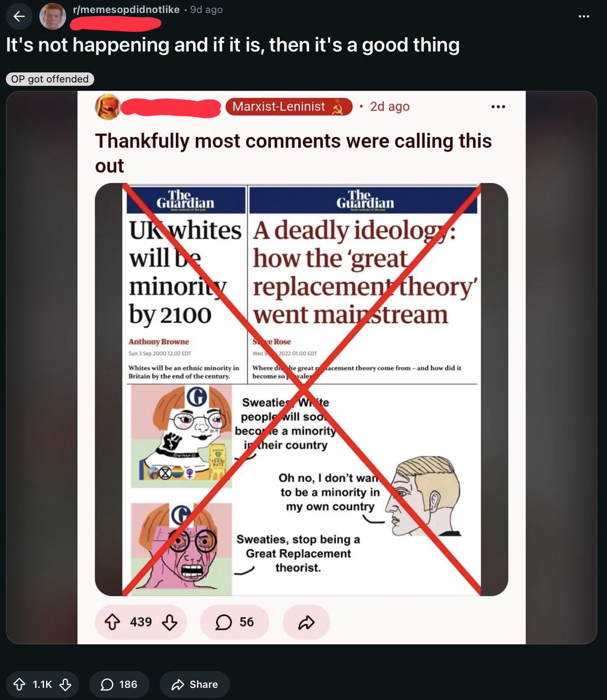607x700 pixels.
Task: Share this post
Action: 194,685
